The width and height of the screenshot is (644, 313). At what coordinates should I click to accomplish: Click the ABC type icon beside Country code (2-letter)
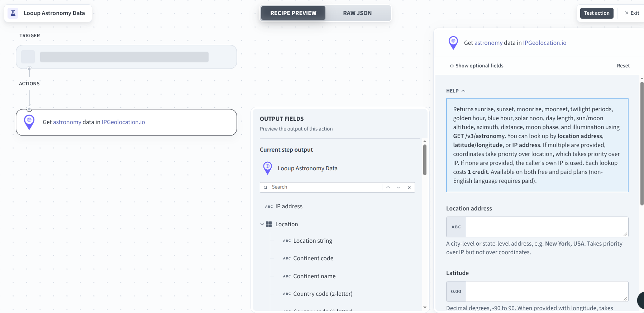point(287,294)
